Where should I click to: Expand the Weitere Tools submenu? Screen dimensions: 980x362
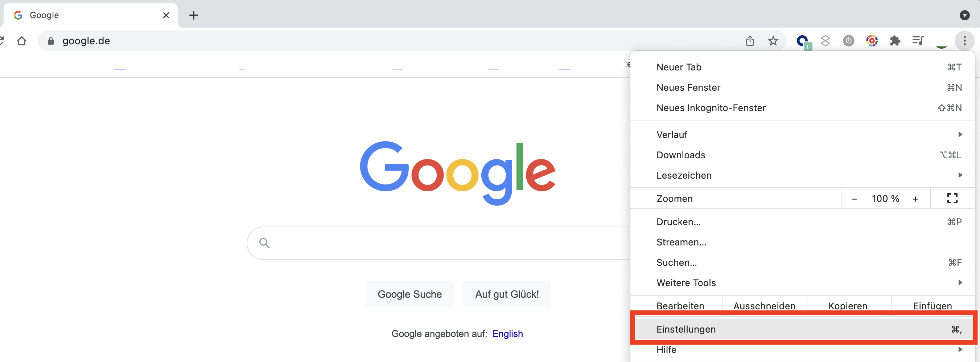802,283
